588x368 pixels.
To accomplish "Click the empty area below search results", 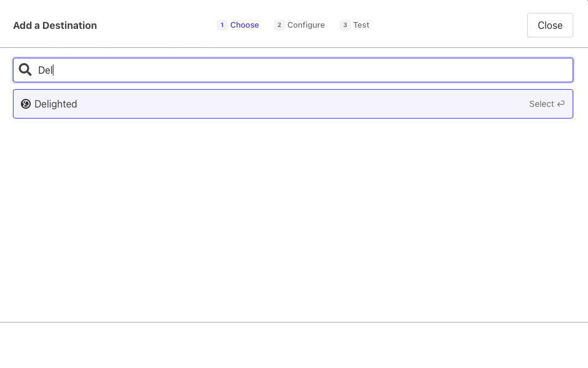I will tap(294, 215).
